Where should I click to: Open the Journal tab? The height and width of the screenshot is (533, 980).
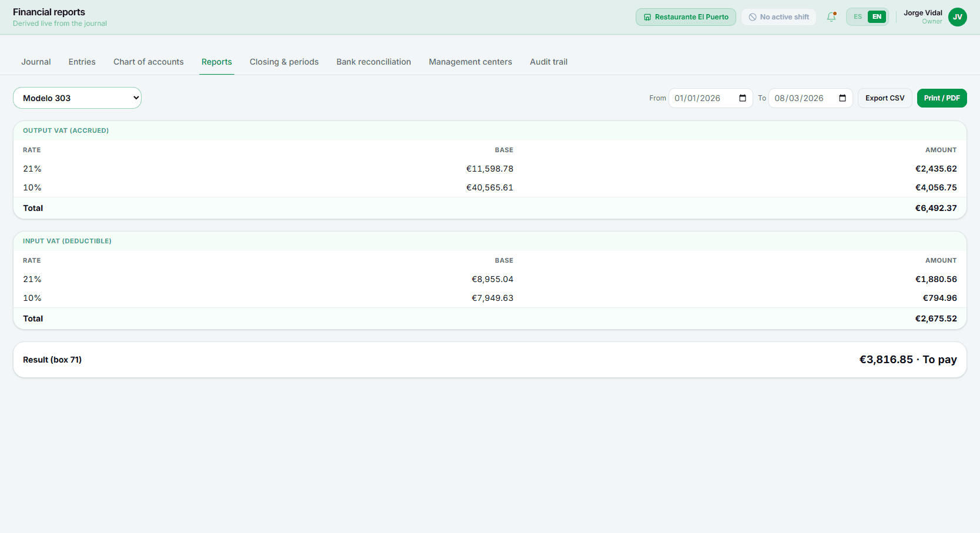click(x=36, y=62)
